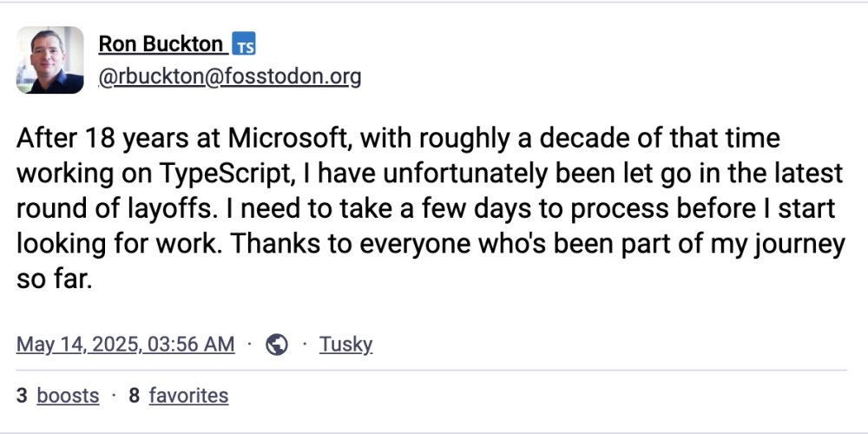
Task: Open the May 14, 2025 timestamp link
Action: pyautogui.click(x=126, y=345)
